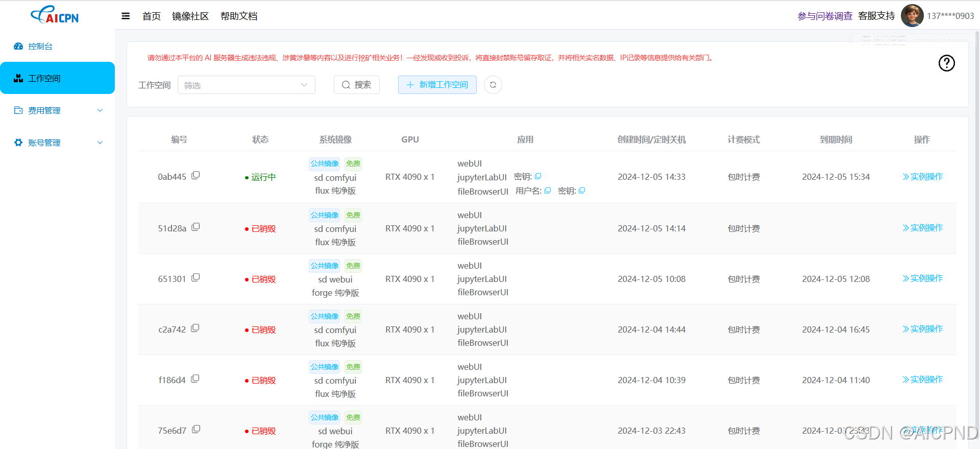Viewport: 980px width, 449px height.
Task: Copy instance ID 651301
Action: click(x=195, y=278)
